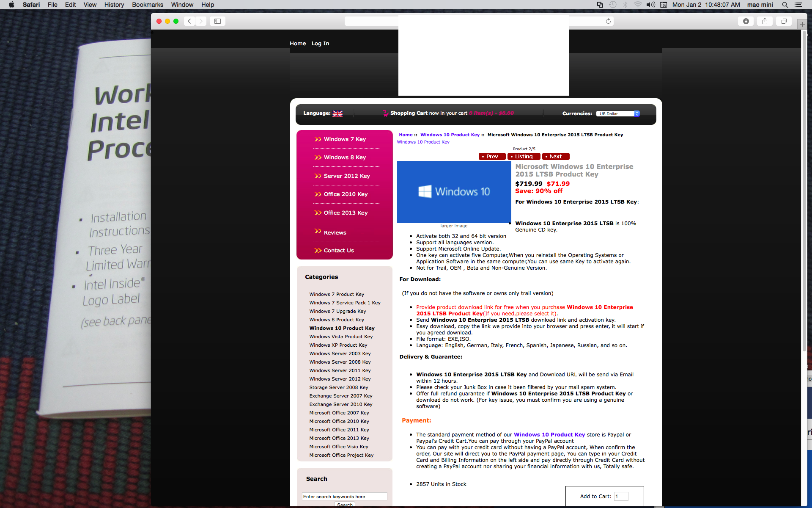Click Safari back navigation arrow
The height and width of the screenshot is (508, 812).
click(x=189, y=21)
